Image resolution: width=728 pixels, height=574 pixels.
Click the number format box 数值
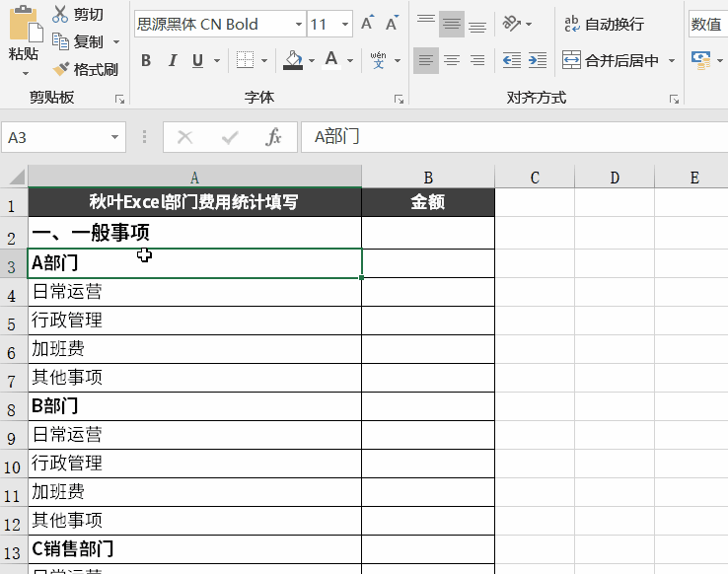point(708,24)
